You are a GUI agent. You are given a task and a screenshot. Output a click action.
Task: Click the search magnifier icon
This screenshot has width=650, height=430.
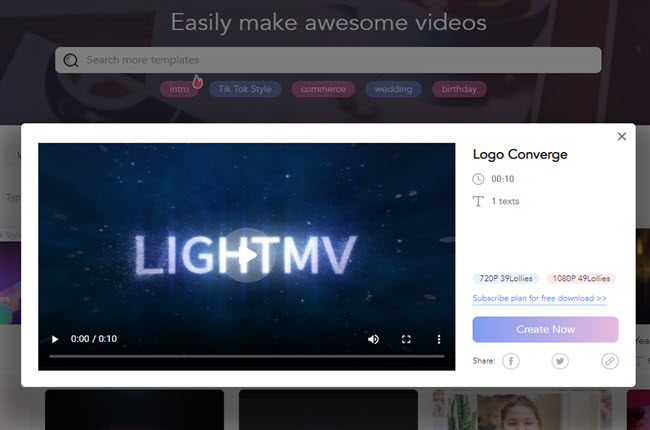click(70, 60)
